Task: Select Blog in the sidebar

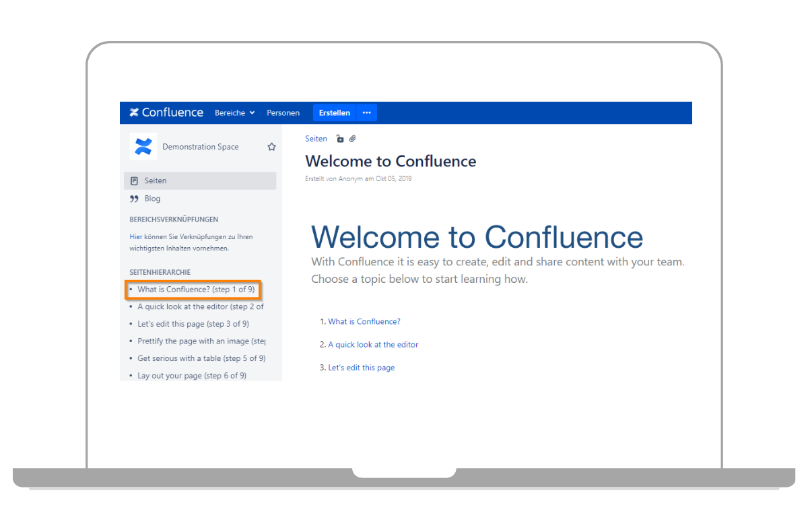Action: point(152,199)
